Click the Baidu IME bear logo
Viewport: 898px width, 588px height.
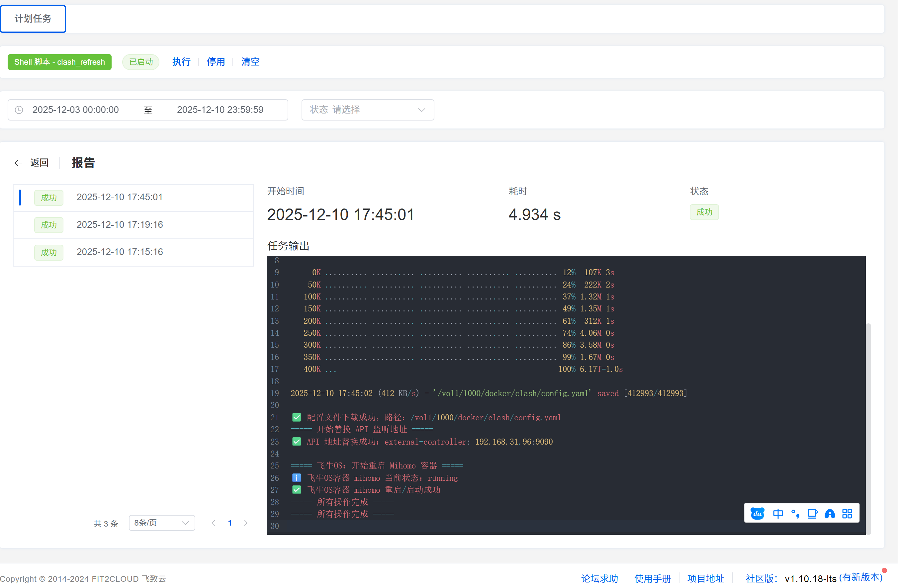(757, 513)
